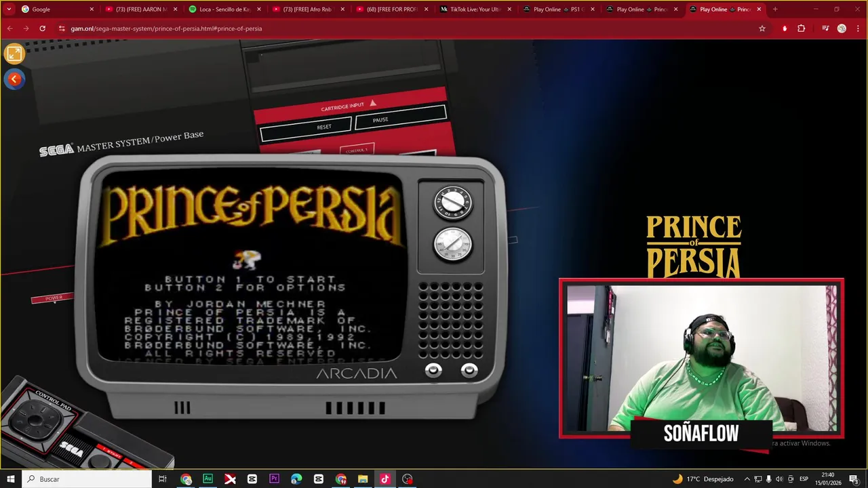Click the microphone tray icon
Image resolution: width=868 pixels, height=488 pixels.
[768, 479]
